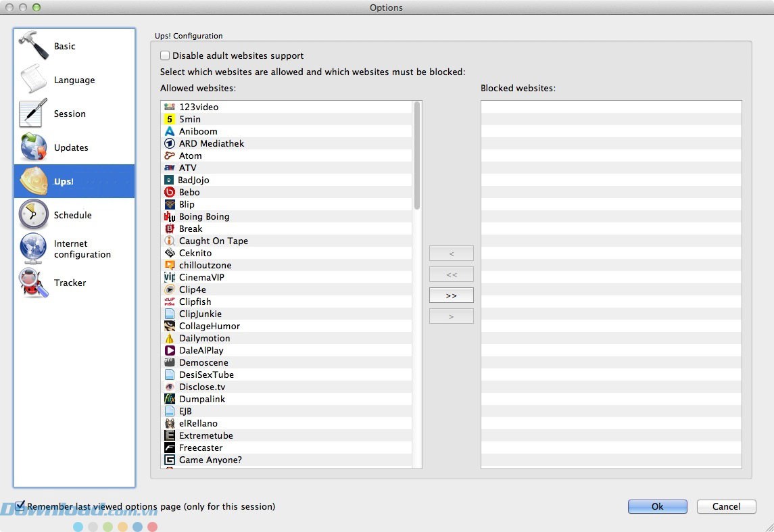Image resolution: width=774 pixels, height=532 pixels.
Task: Cancel the Options dialog
Action: click(x=726, y=506)
